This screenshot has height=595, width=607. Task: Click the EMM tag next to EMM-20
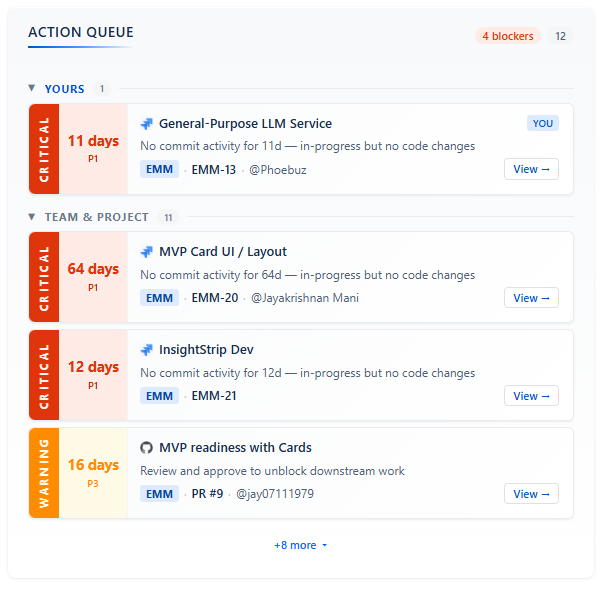click(159, 298)
